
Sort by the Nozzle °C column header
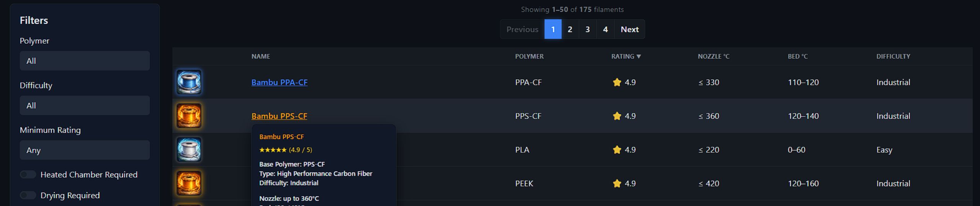713,56
